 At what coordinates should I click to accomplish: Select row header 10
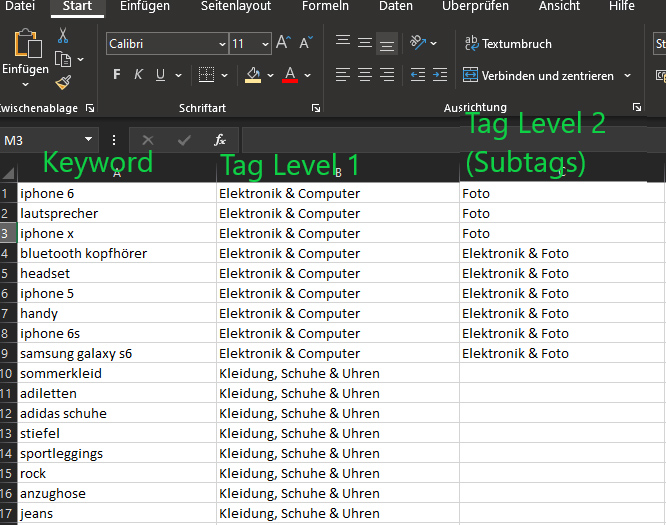click(8, 373)
